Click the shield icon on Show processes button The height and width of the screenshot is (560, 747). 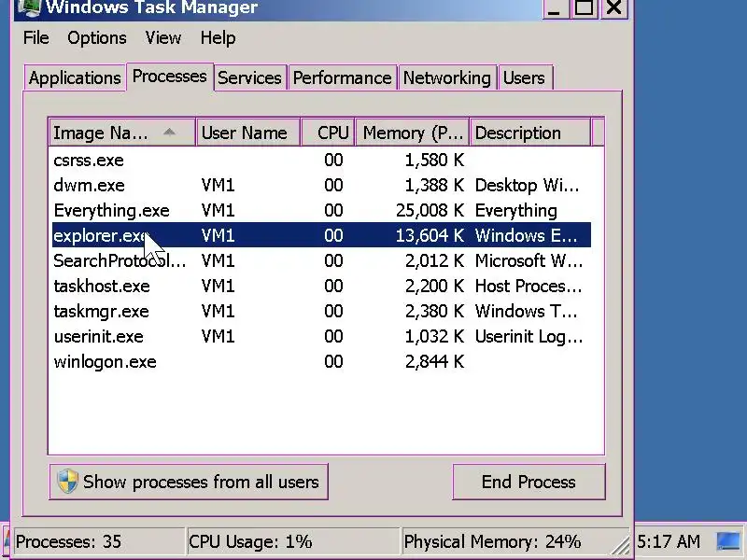pos(67,481)
